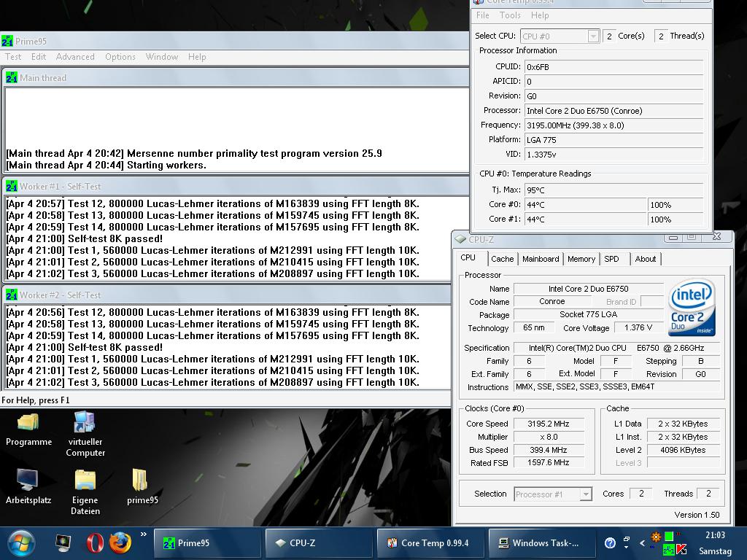Open the Prime95 Help menu
747x560 pixels.
point(197,57)
